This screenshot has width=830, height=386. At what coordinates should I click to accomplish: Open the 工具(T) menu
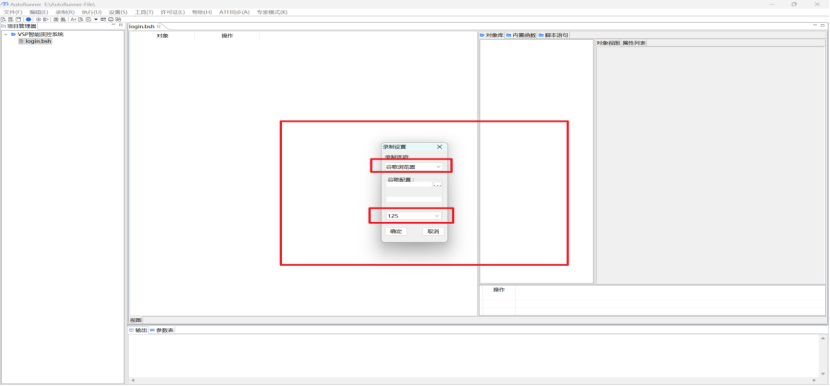coord(144,12)
